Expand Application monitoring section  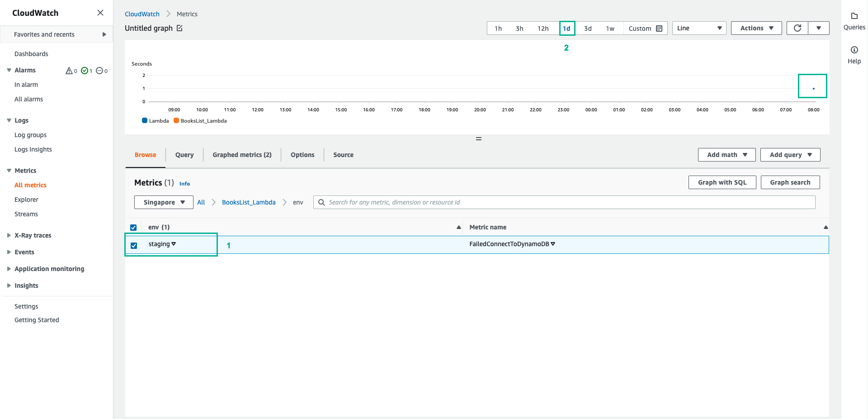[x=9, y=269]
